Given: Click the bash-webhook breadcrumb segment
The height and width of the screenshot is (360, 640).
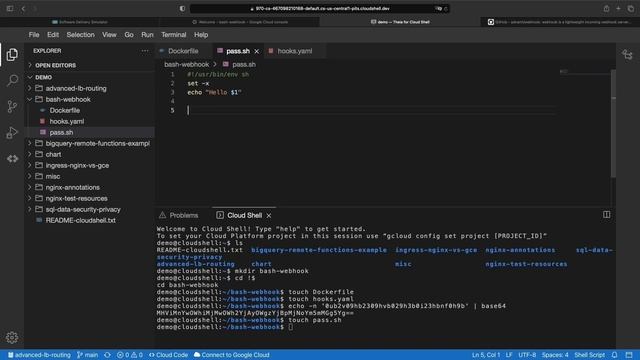Looking at the screenshot, I should [187, 64].
